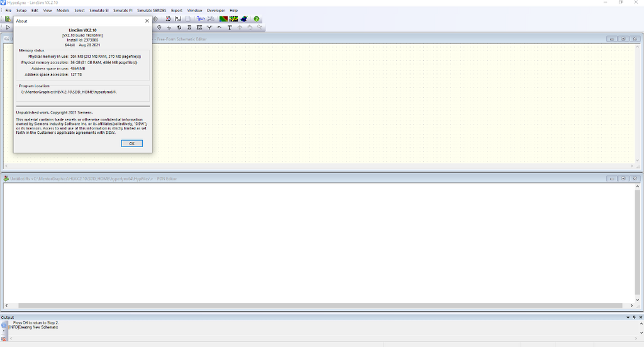Click the red-green color map analysis icon
The height and width of the screenshot is (347, 644).
click(x=223, y=19)
